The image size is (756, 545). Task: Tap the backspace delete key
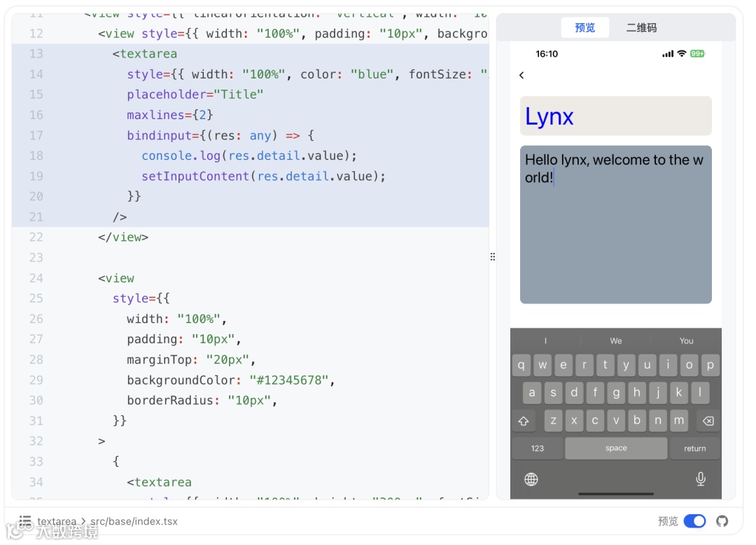(708, 420)
